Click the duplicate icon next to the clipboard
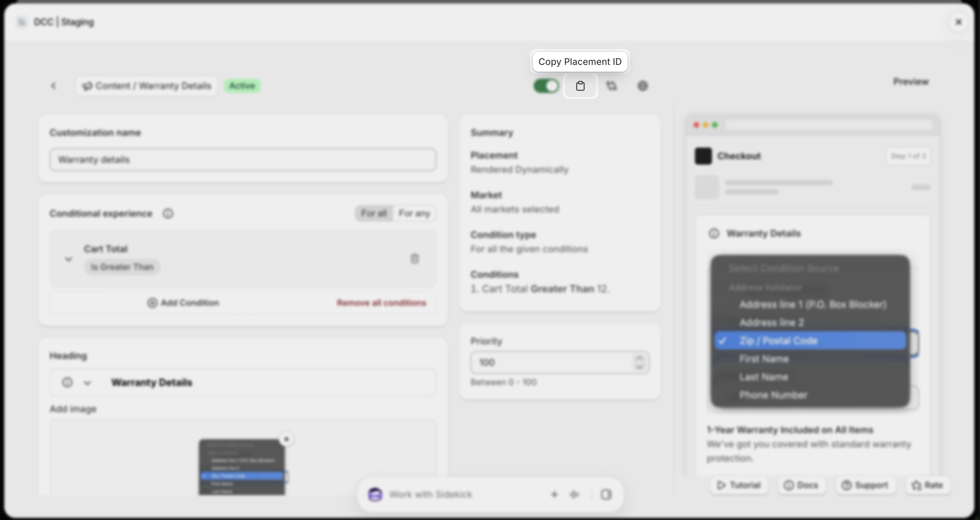 tap(611, 86)
